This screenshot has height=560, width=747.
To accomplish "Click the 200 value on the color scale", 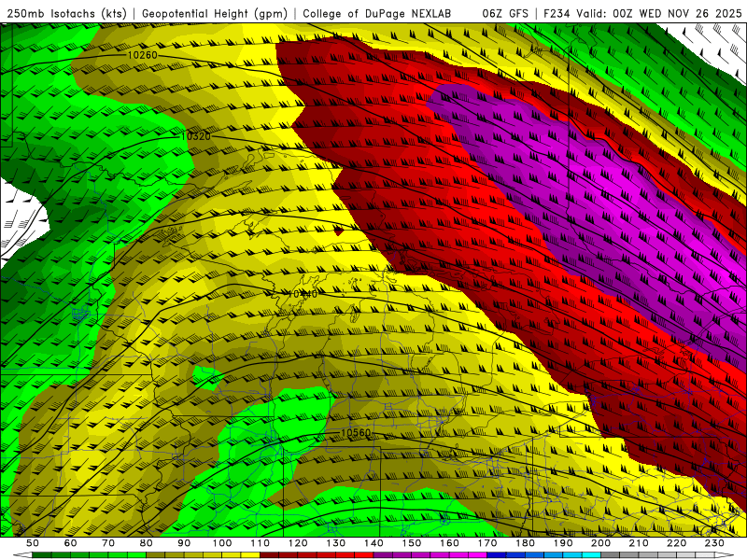I will [600, 543].
